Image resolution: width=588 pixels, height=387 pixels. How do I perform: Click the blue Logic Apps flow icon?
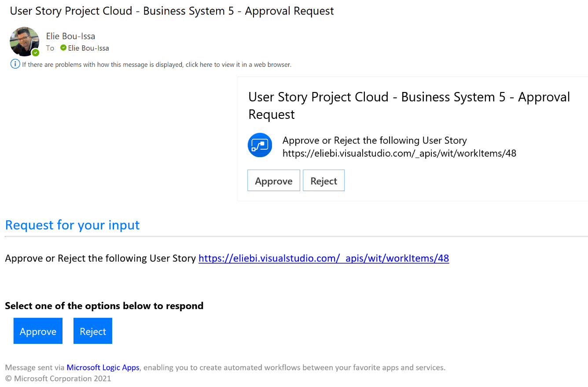pyautogui.click(x=260, y=145)
